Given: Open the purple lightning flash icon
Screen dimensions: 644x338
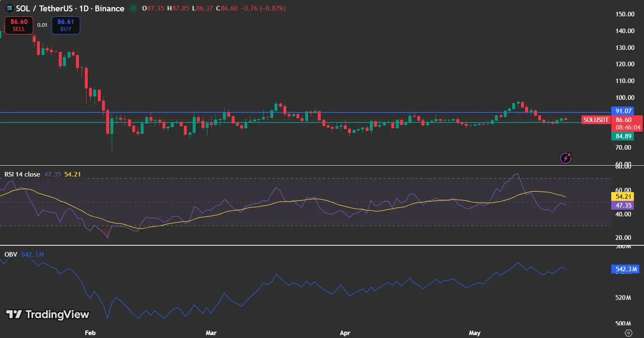Looking at the screenshot, I should pos(566,158).
